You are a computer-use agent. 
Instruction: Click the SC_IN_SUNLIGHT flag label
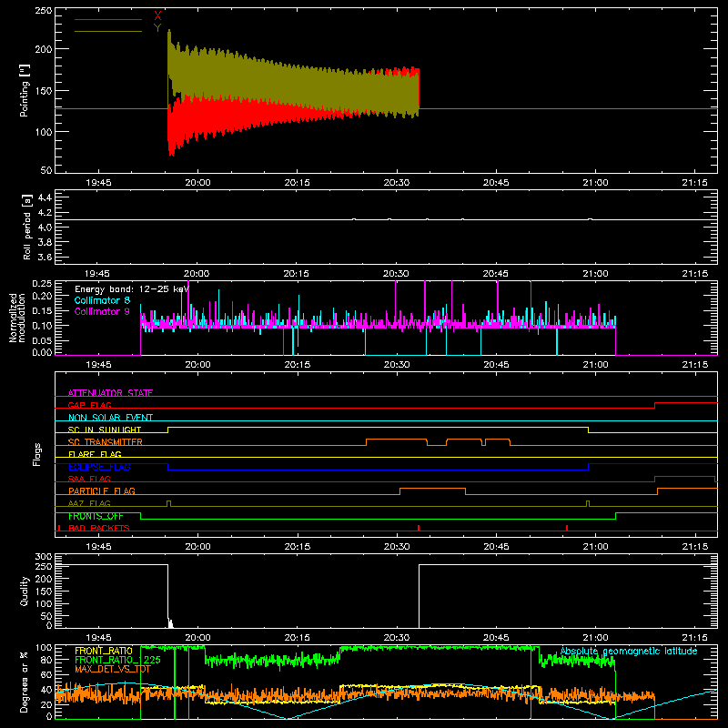105,430
